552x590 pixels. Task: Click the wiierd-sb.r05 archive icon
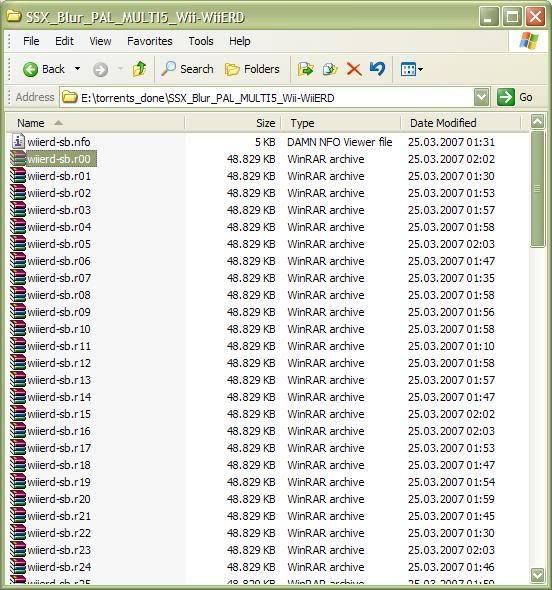click(x=18, y=243)
